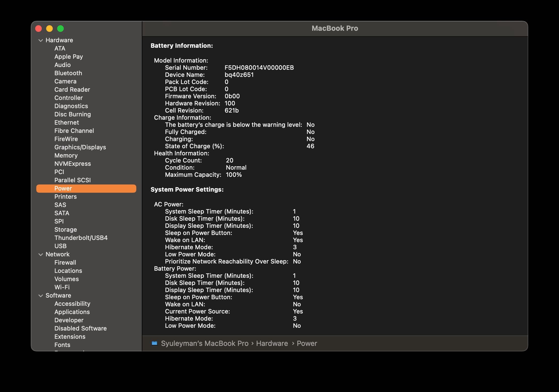Select FireWire in the sidebar
This screenshot has height=392, width=559.
point(66,139)
